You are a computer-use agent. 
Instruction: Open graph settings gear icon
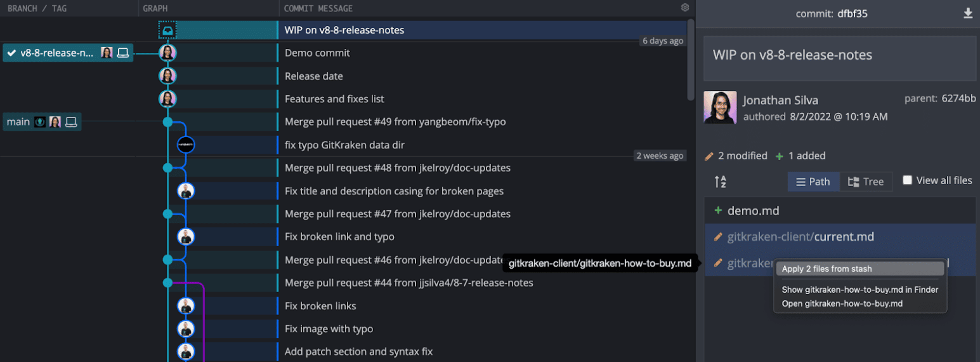(x=685, y=8)
